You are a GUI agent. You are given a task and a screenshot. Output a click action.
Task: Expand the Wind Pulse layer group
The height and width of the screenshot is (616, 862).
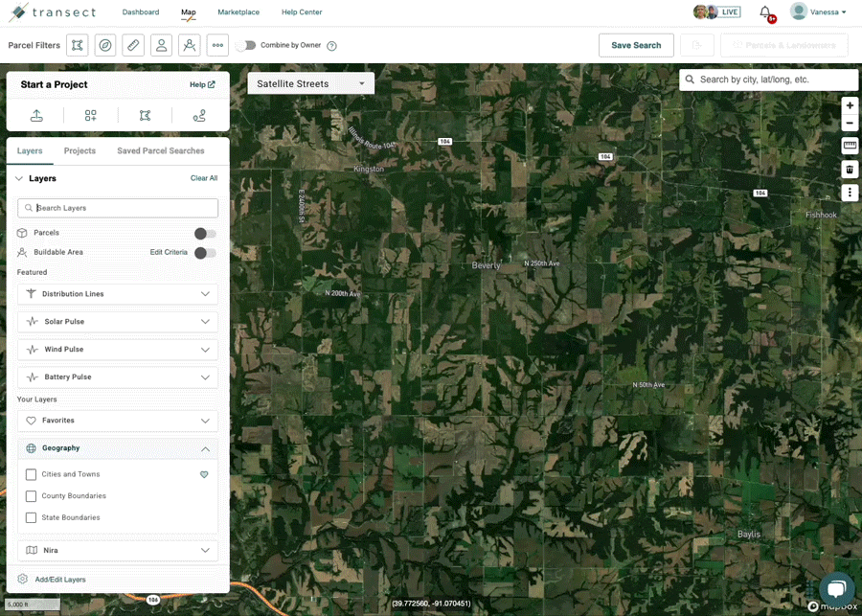tap(118, 350)
